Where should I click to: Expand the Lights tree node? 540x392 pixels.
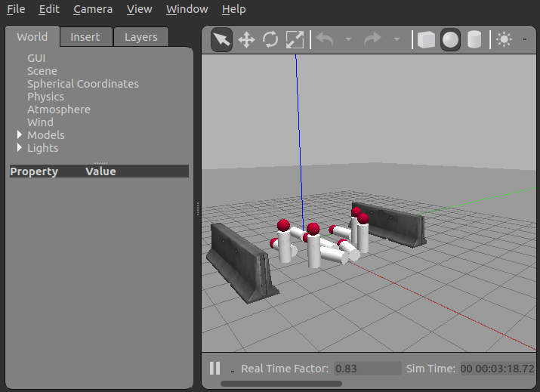point(20,148)
